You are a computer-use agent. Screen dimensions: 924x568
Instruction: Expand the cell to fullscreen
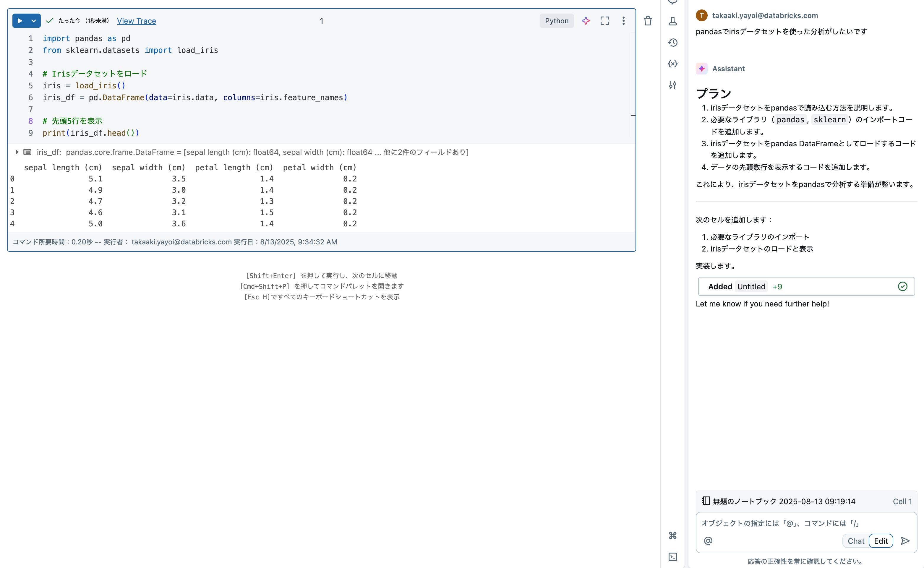604,21
